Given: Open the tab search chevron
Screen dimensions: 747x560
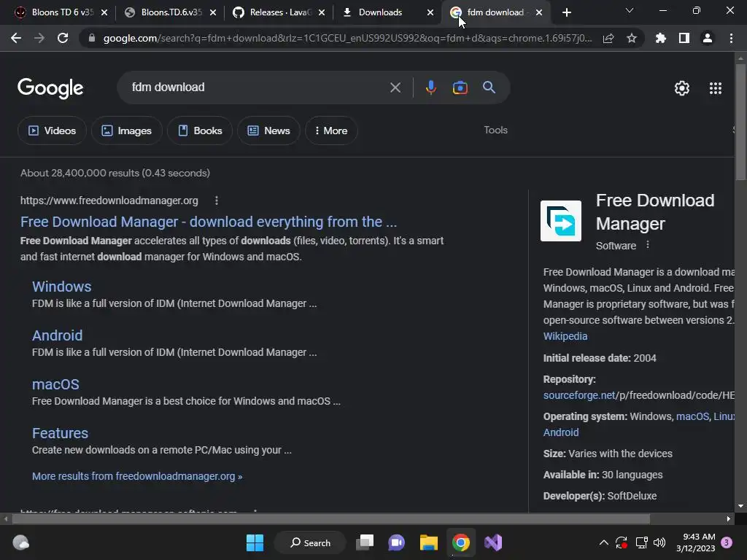Looking at the screenshot, I should pyautogui.click(x=630, y=10).
